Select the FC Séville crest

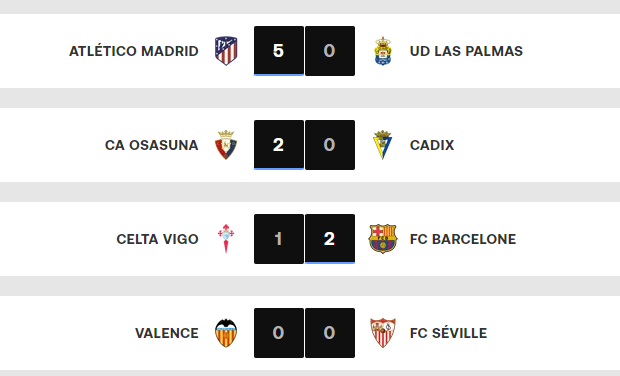pyautogui.click(x=383, y=333)
